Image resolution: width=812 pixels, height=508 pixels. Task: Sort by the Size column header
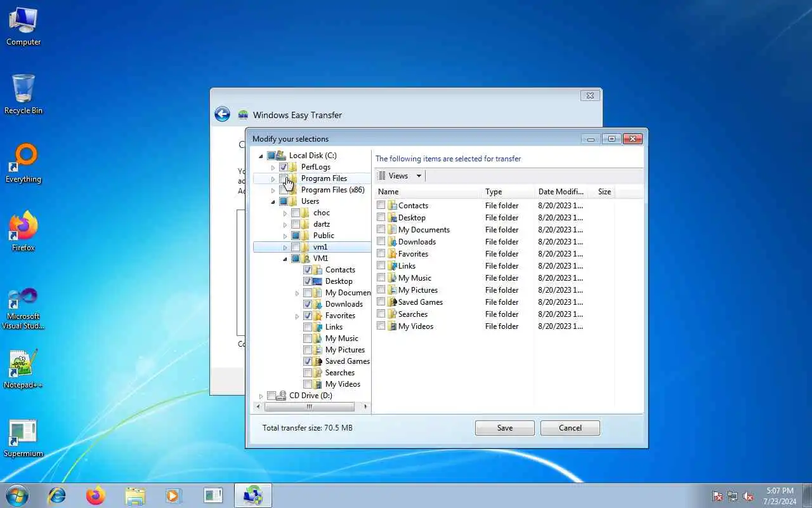point(601,191)
